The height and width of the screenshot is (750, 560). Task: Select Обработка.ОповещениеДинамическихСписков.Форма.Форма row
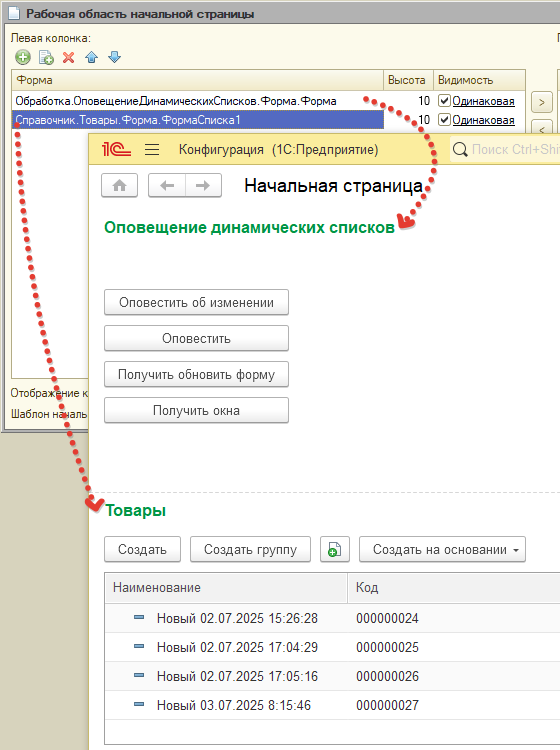click(x=198, y=101)
